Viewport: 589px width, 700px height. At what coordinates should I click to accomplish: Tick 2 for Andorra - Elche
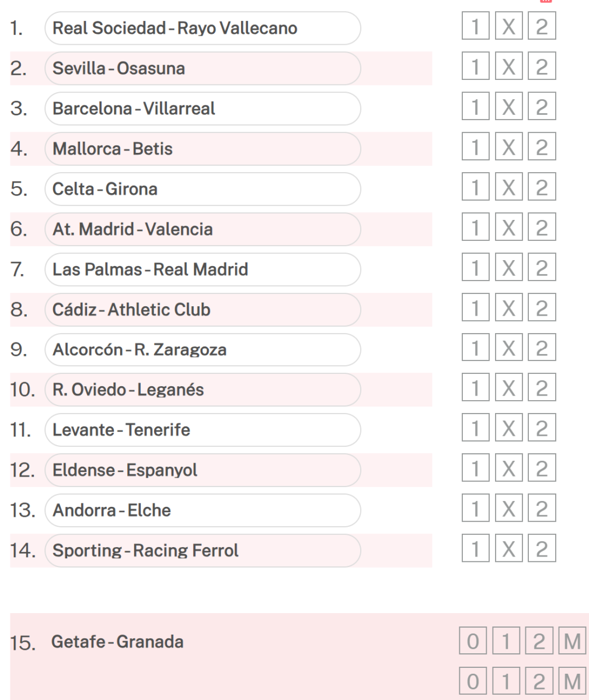[x=542, y=511]
